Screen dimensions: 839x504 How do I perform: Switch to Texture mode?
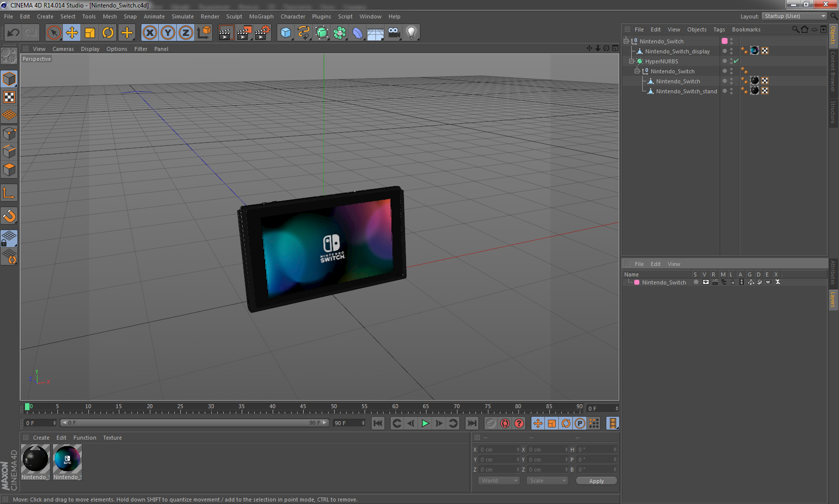coord(9,97)
